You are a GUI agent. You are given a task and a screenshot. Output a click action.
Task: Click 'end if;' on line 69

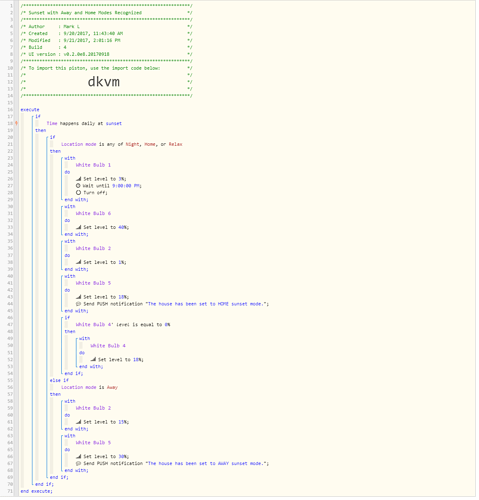point(59,478)
